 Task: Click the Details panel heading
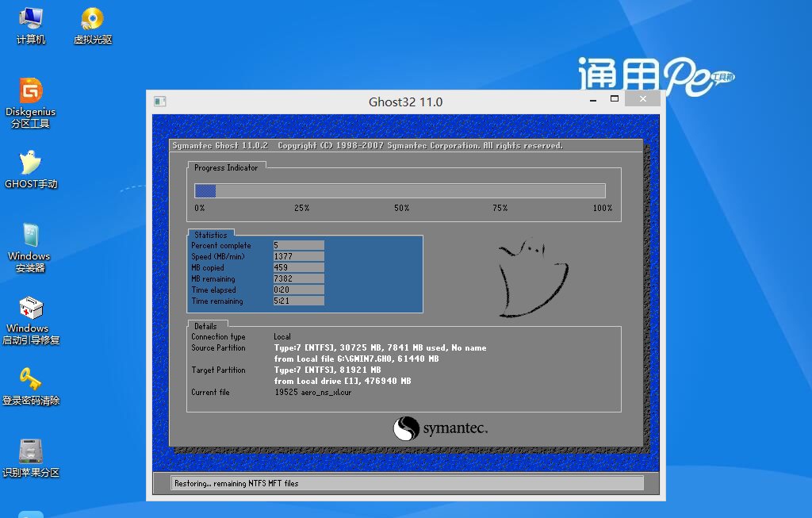205,326
